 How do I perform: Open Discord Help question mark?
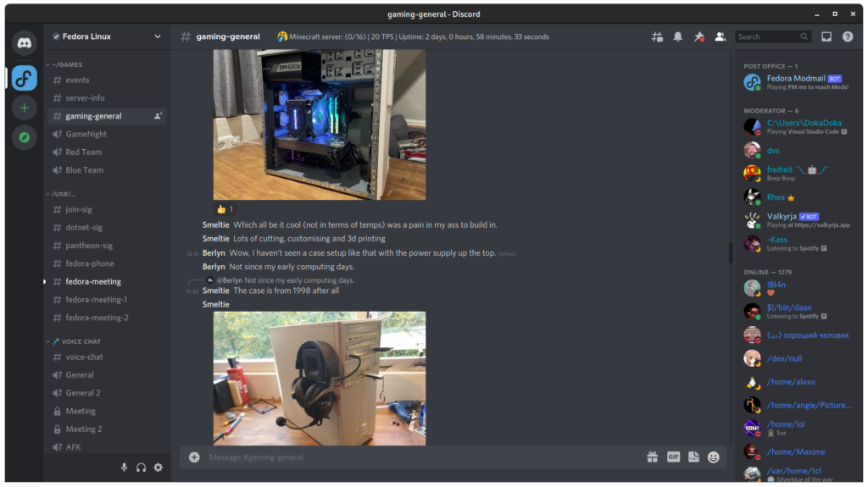tap(848, 37)
